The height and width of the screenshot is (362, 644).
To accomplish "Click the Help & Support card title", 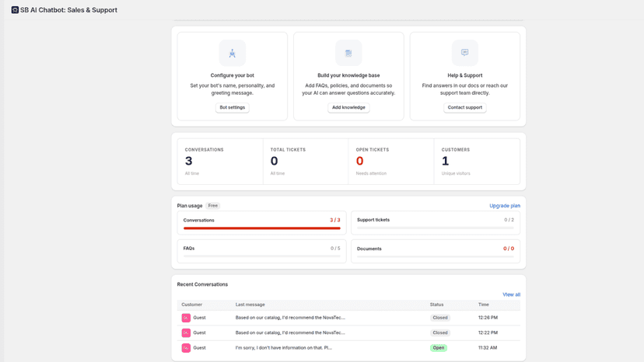I will [x=465, y=75].
